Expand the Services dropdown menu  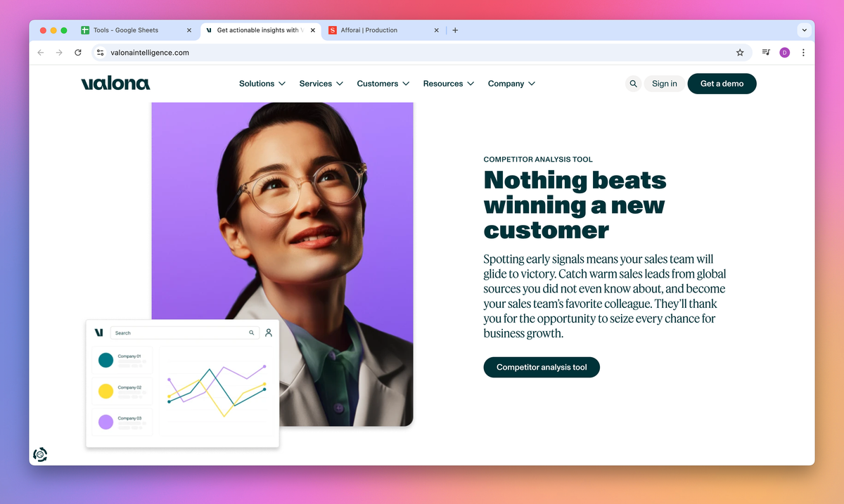pos(321,84)
